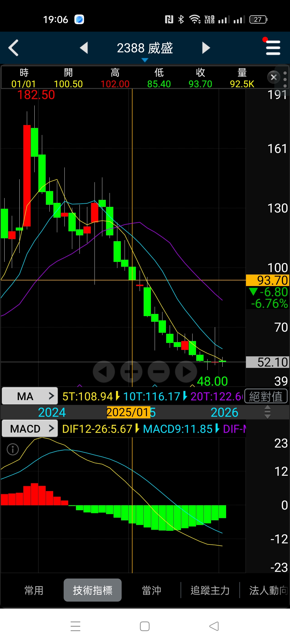290x644 pixels.
Task: Go to previous stock with left triangle
Action: 84,48
